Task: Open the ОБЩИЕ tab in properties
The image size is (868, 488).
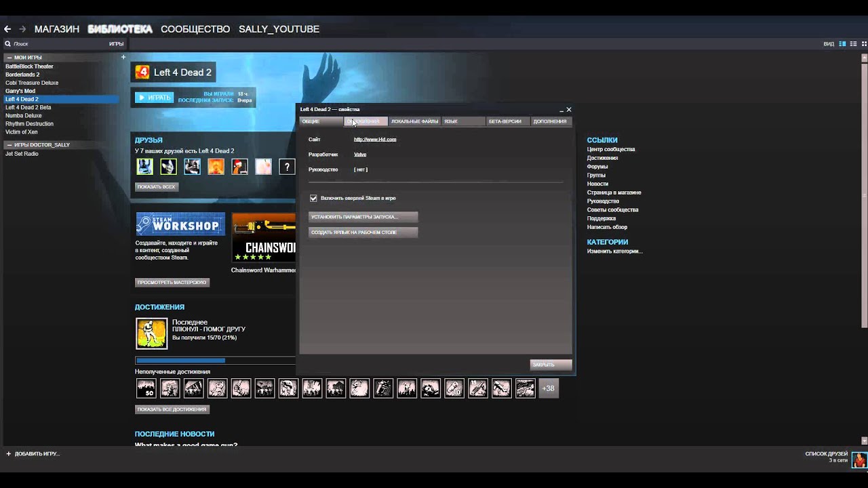Action: pos(321,121)
